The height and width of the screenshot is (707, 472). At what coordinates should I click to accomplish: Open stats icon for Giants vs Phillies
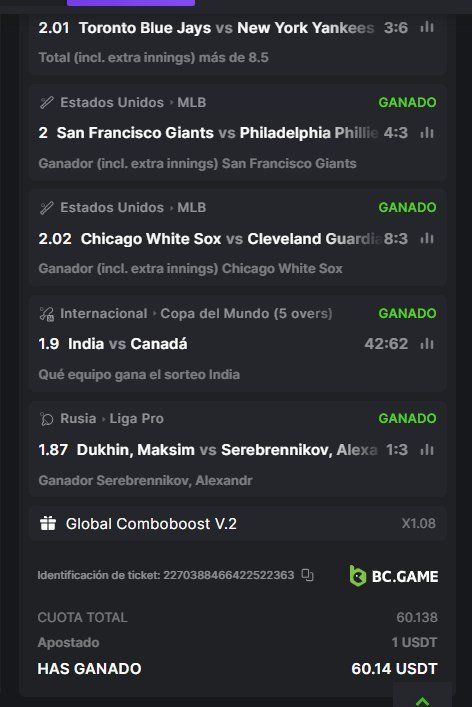(x=426, y=133)
